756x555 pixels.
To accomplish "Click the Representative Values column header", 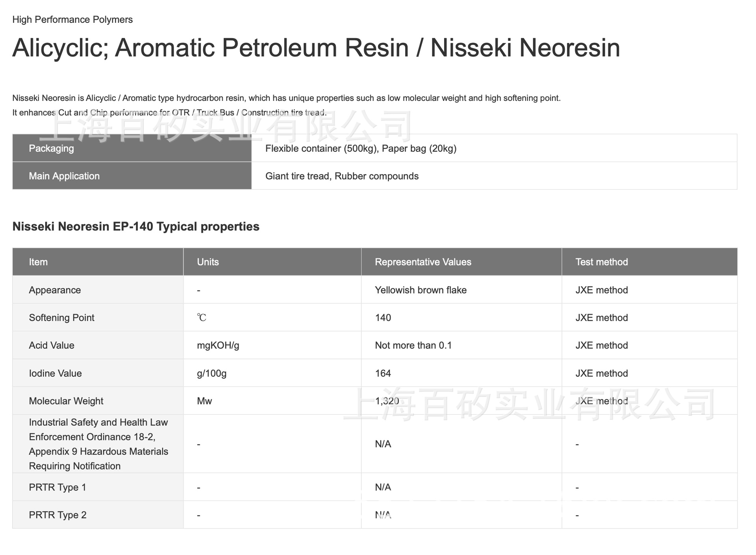I will pyautogui.click(x=423, y=262).
